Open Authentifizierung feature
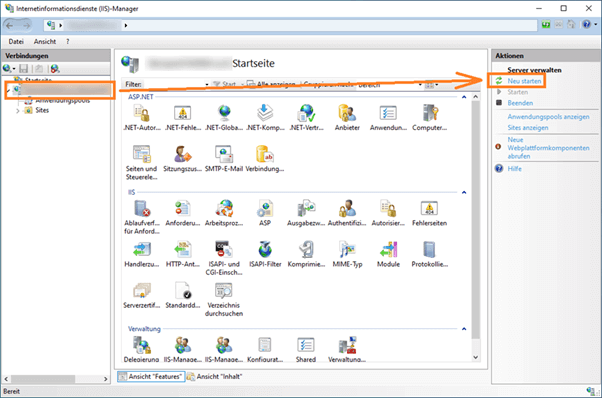 point(347,213)
